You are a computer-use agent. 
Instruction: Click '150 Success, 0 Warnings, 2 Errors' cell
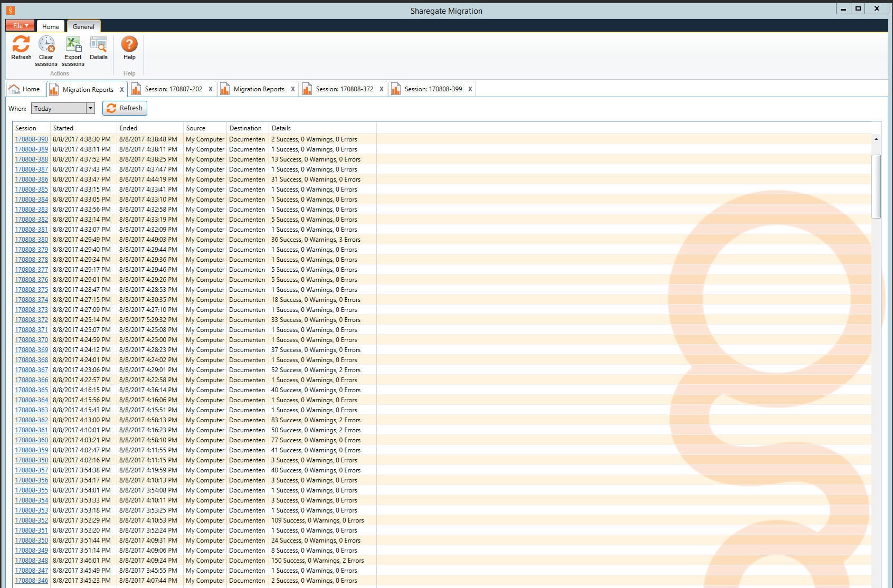[x=317, y=561]
